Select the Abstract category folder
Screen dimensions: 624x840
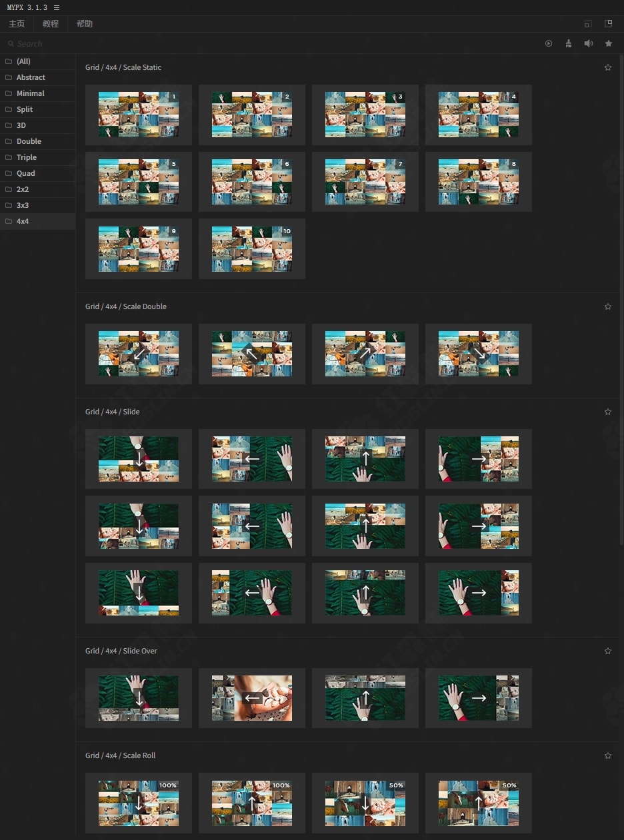pyautogui.click(x=37, y=77)
